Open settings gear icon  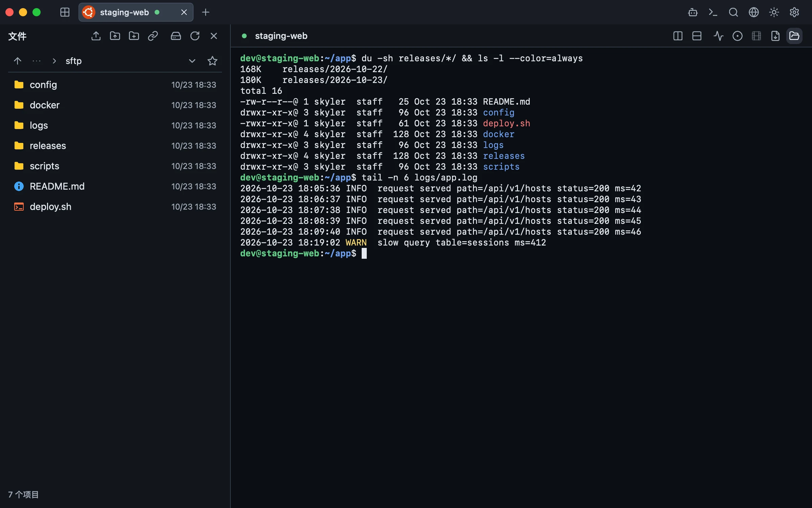[x=794, y=12]
